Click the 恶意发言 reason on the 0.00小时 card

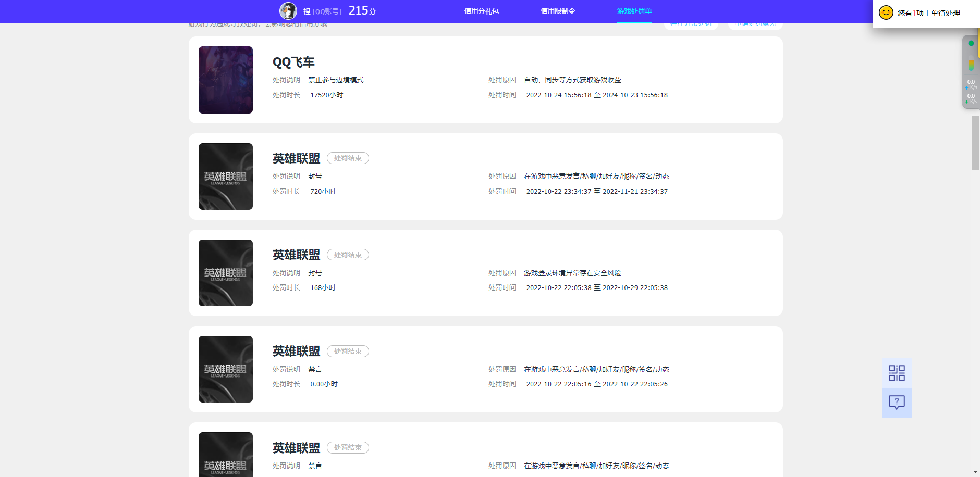pyautogui.click(x=596, y=369)
